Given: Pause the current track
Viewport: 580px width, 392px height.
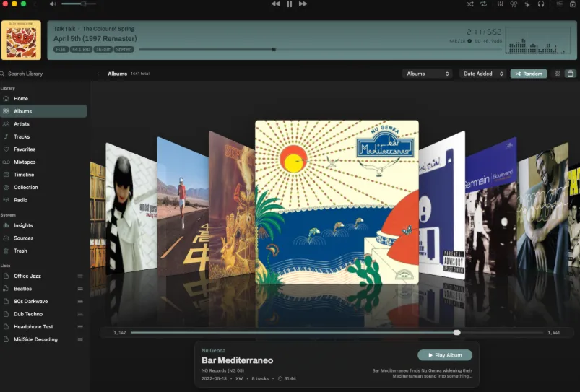Looking at the screenshot, I should (x=289, y=4).
